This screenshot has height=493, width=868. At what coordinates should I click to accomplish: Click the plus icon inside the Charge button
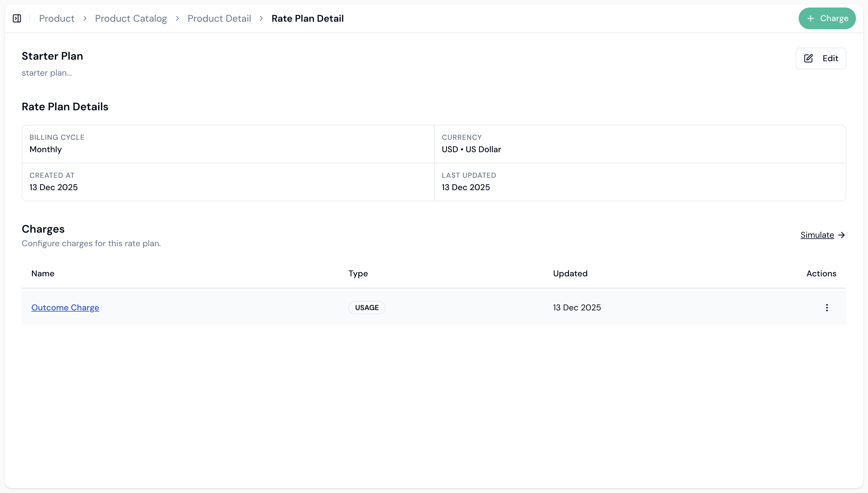point(811,18)
